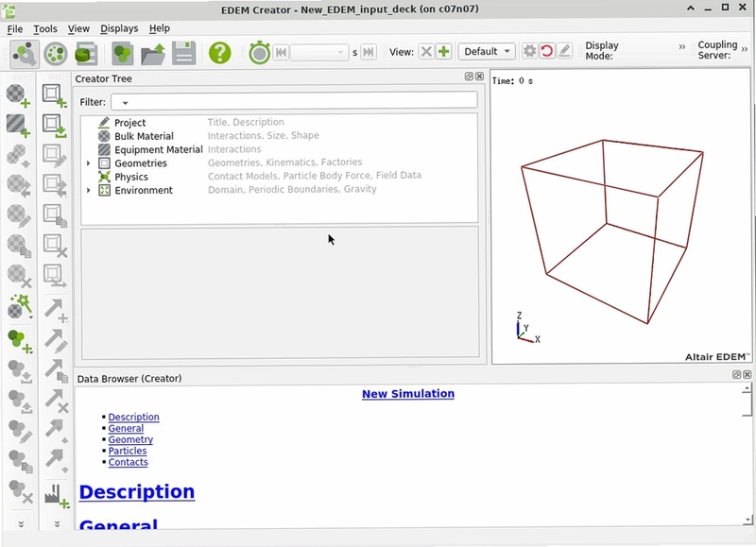This screenshot has height=547, width=756.
Task: Open the File menu
Action: pyautogui.click(x=15, y=29)
